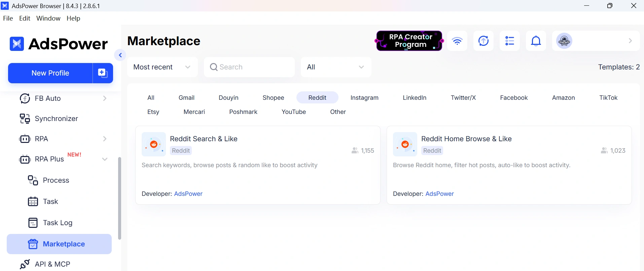Open the Window menu

coord(48,18)
